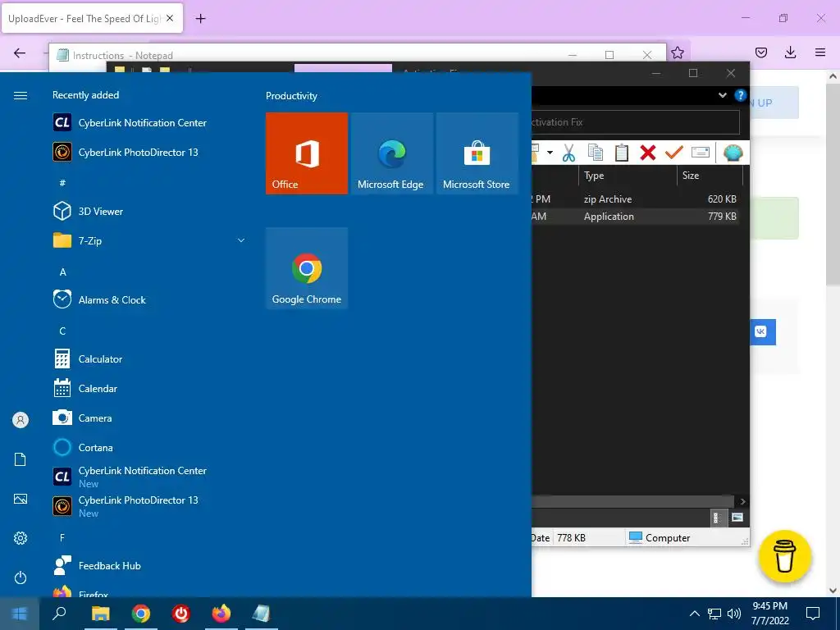The width and height of the screenshot is (840, 630).
Task: Launch Microsoft Edge from Start tiles
Action: click(391, 153)
